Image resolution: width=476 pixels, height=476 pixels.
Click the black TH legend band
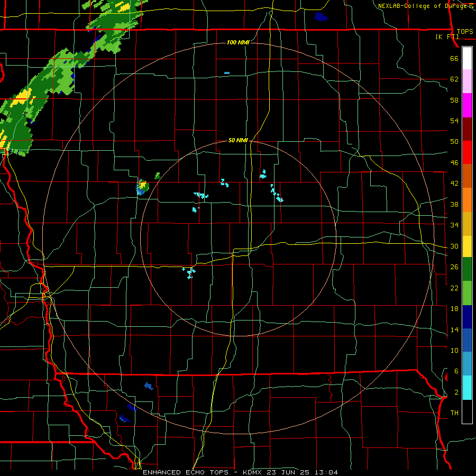[467, 411]
